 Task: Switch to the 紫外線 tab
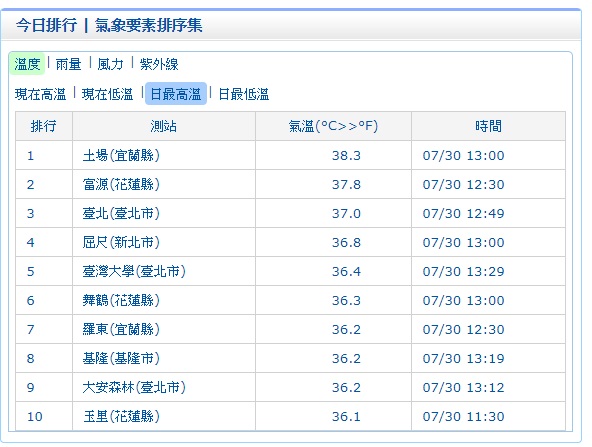click(159, 64)
